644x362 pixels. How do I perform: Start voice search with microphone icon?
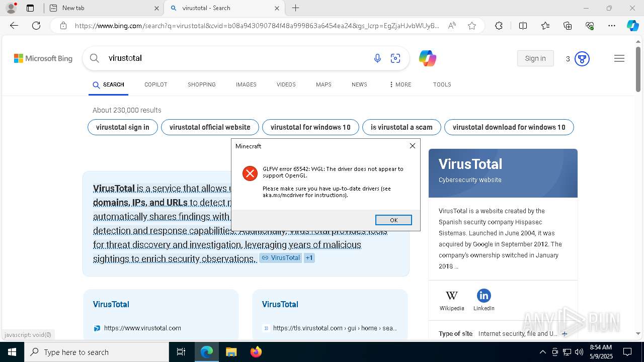[x=377, y=58]
